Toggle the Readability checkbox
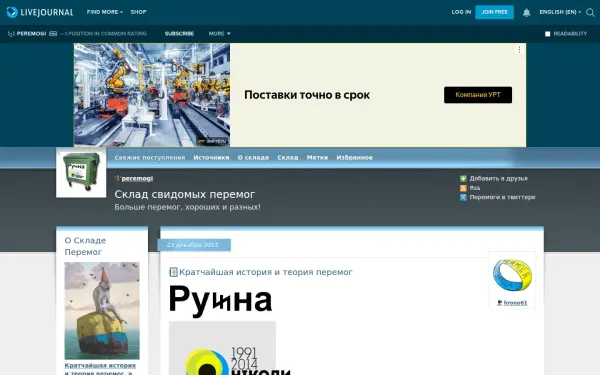This screenshot has width=600, height=375. coord(547,34)
